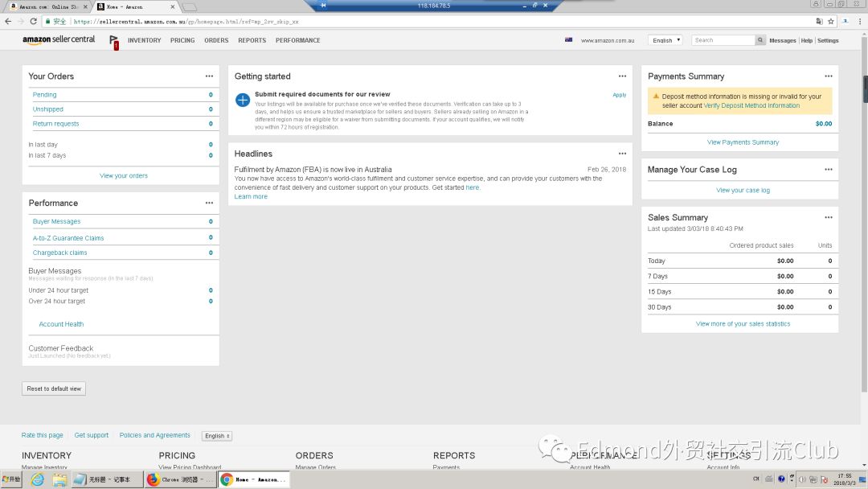Click Rate this page link
Screen dimensions: 868x489
(x=42, y=435)
